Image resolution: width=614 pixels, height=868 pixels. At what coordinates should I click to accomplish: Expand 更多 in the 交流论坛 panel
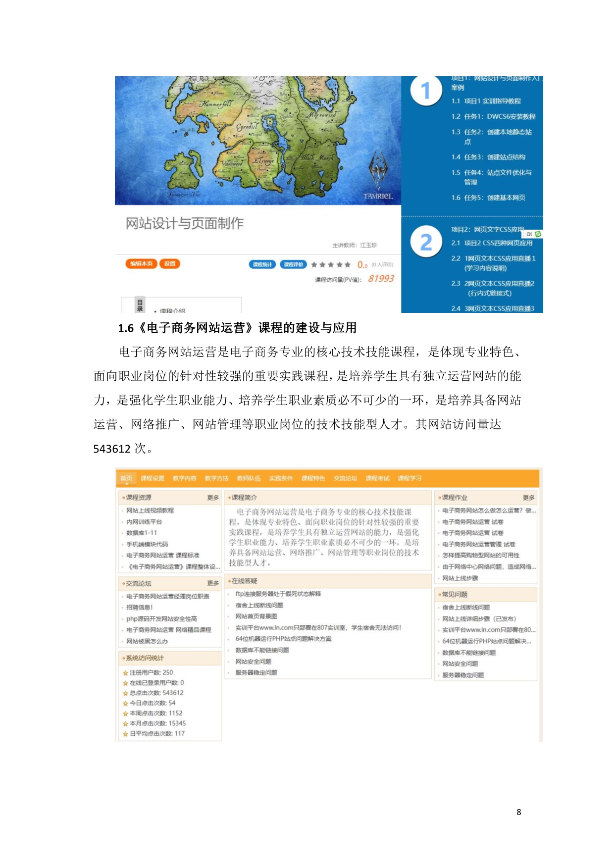[x=213, y=584]
